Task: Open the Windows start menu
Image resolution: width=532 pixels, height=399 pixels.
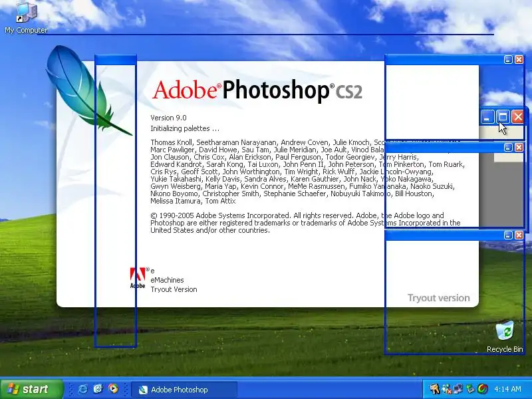Action: click(x=31, y=389)
